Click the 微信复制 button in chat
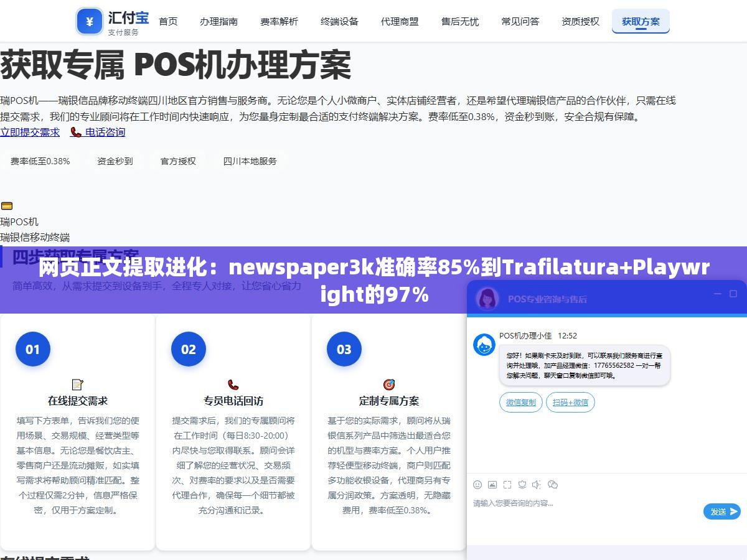This screenshot has width=747, height=560. (521, 403)
